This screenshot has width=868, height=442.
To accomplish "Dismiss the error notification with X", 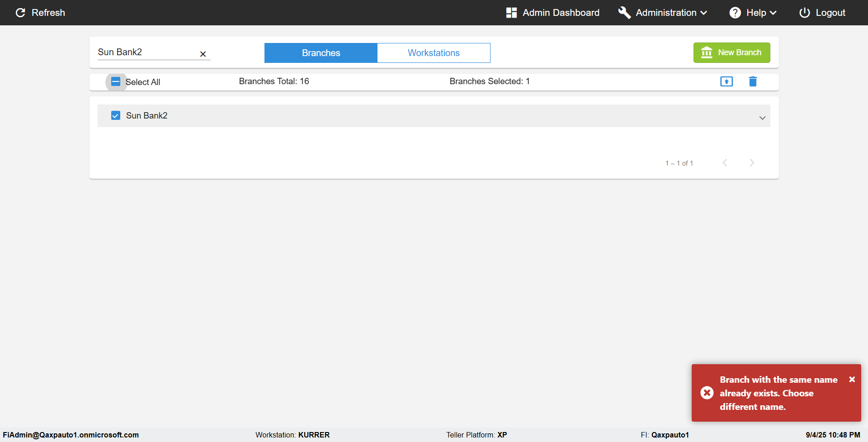I will 852,380.
